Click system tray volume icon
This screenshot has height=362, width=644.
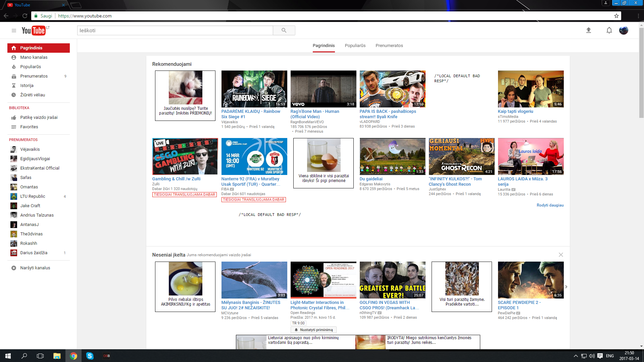click(x=592, y=356)
